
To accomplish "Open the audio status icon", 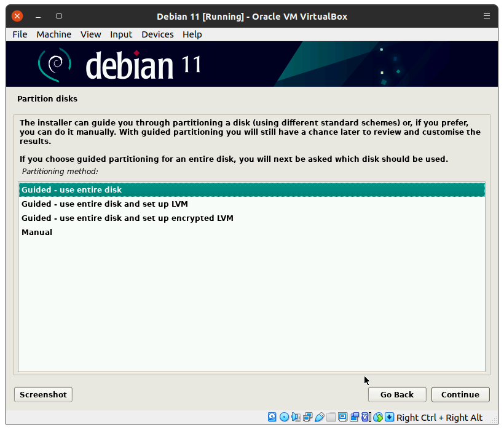I will coord(296,417).
